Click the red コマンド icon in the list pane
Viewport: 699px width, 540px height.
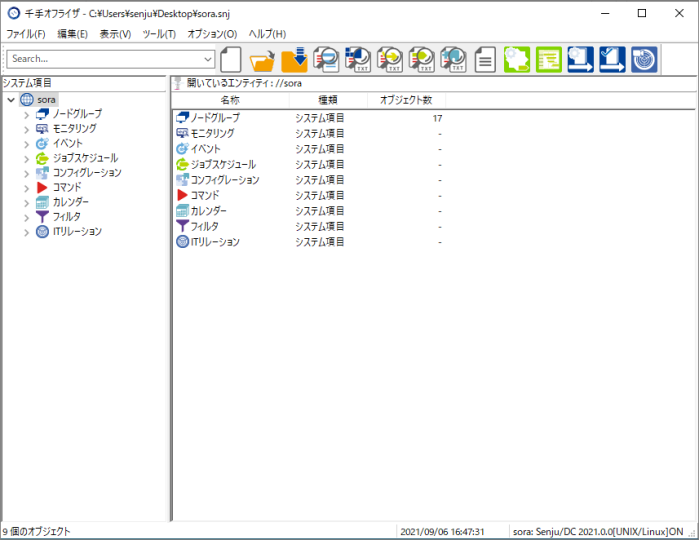tap(182, 195)
